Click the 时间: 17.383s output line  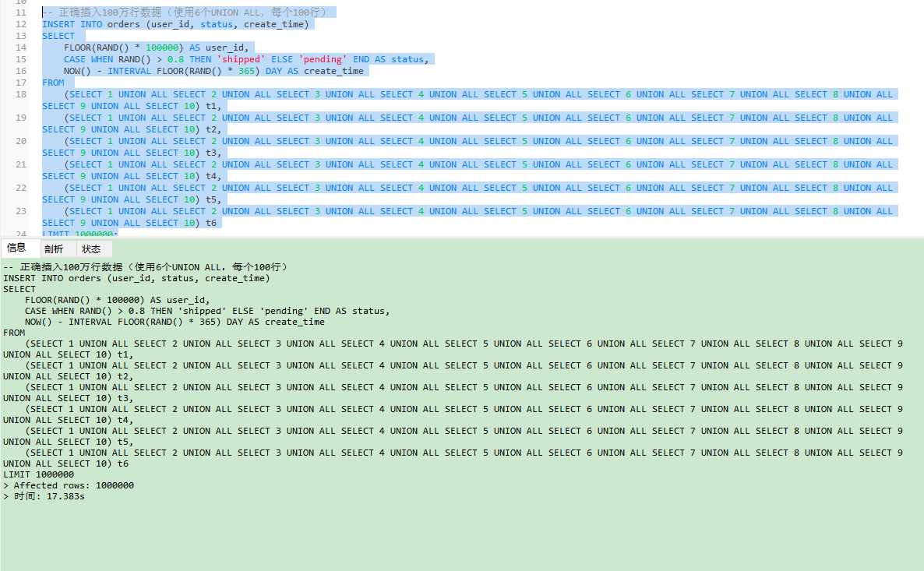[49, 496]
